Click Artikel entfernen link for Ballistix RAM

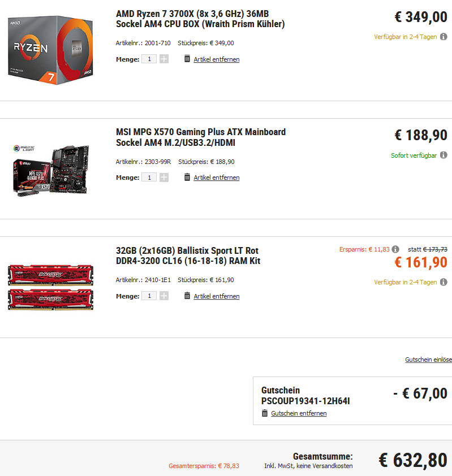pyautogui.click(x=217, y=296)
